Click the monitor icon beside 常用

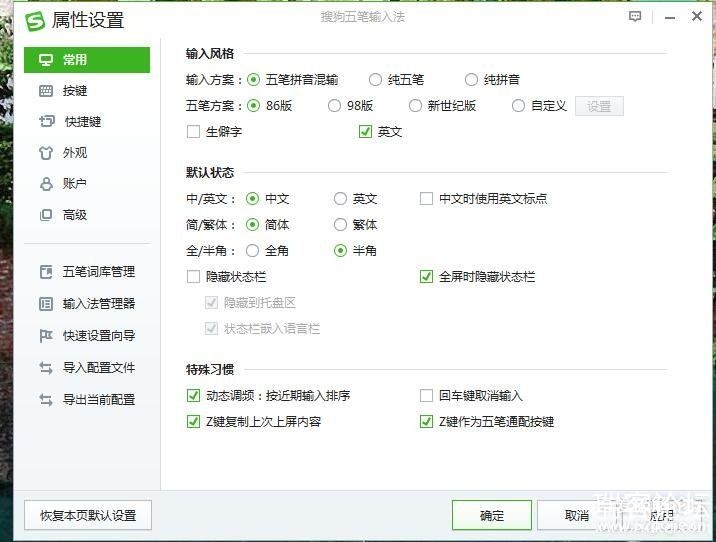(46, 60)
